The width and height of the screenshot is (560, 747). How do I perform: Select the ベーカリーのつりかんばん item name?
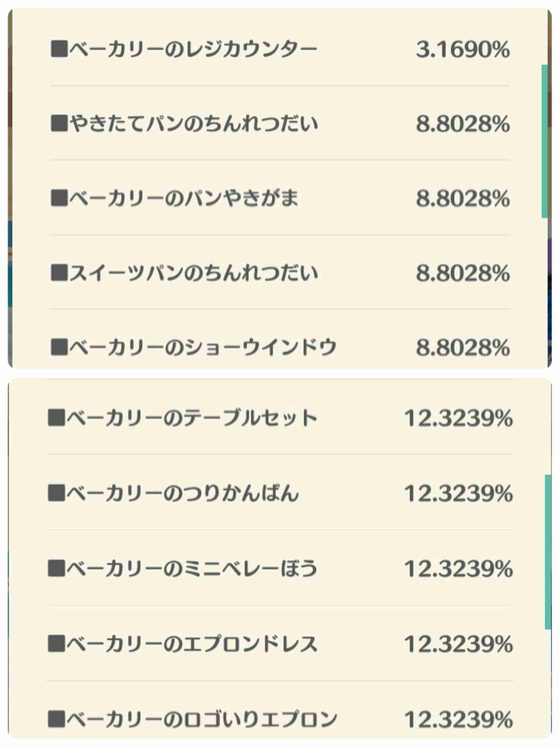pyautogui.click(x=183, y=493)
